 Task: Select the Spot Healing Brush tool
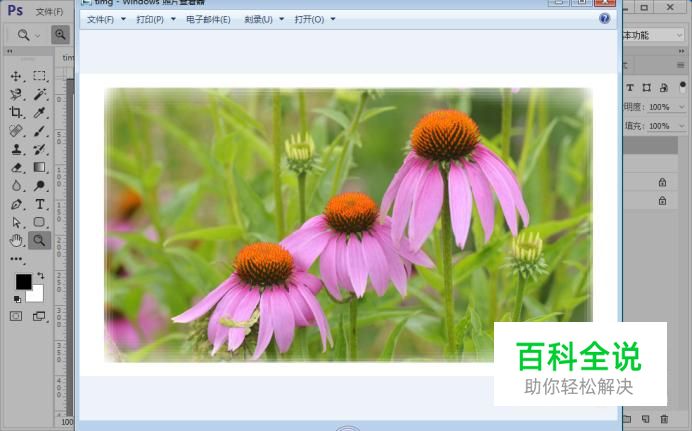16,131
